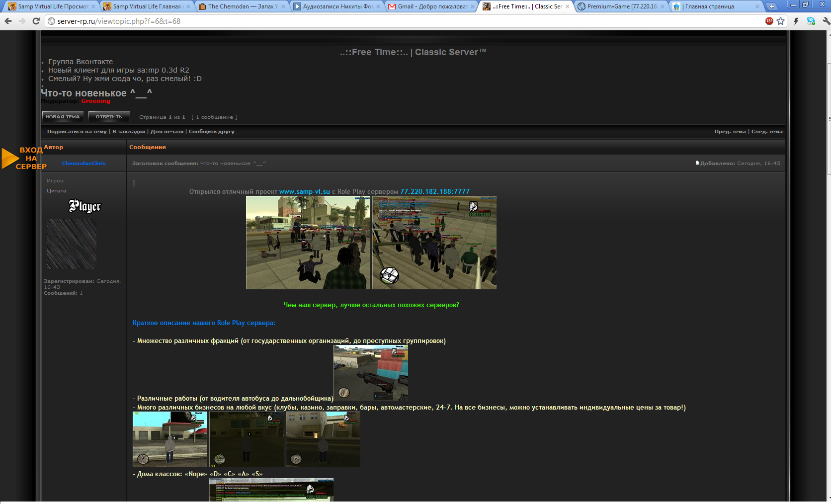Go back to the previous page

[8, 21]
